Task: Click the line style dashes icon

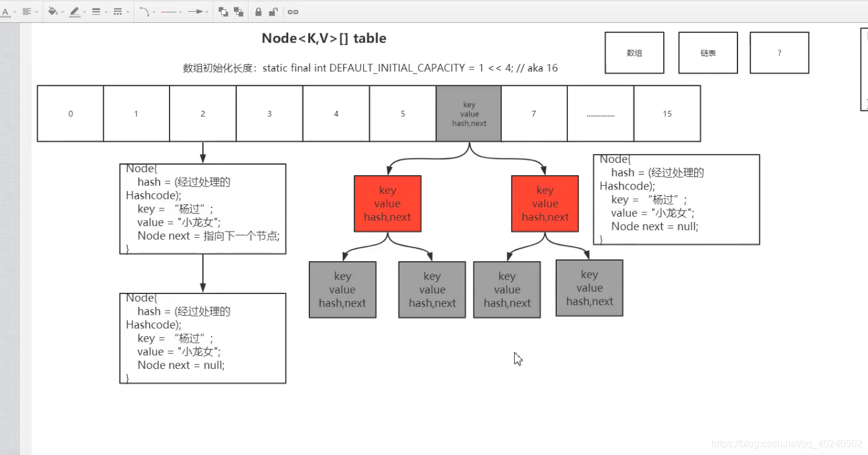Action: point(118,12)
